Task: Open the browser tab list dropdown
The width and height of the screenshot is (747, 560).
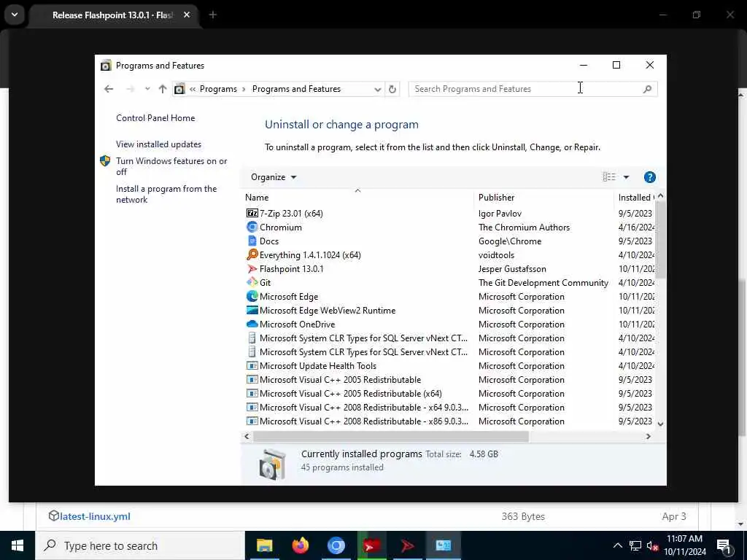Action: click(15, 15)
